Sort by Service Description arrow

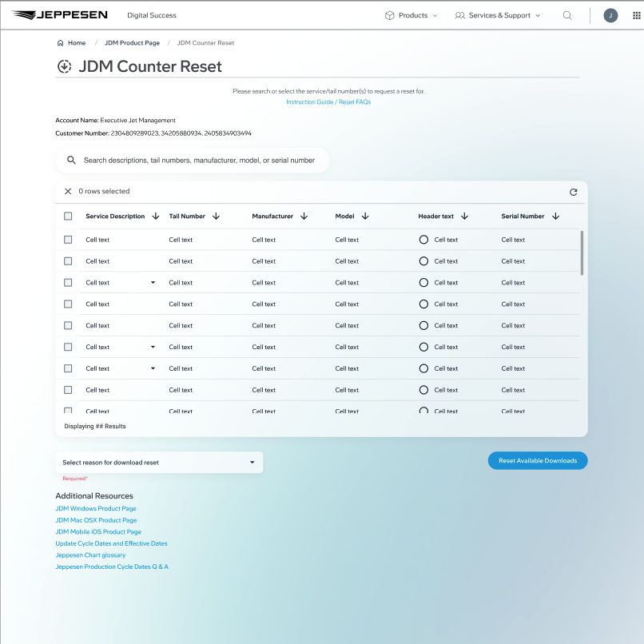point(156,216)
